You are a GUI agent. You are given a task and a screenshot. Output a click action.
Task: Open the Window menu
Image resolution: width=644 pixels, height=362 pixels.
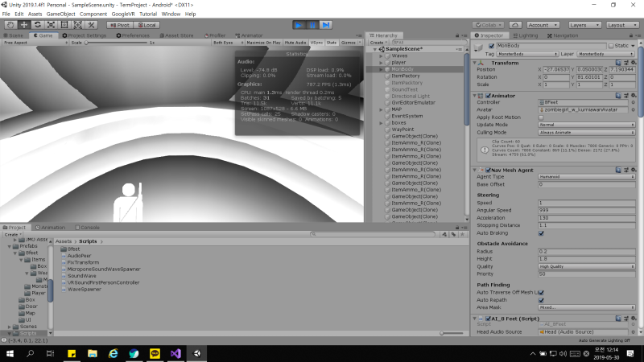tap(171, 14)
